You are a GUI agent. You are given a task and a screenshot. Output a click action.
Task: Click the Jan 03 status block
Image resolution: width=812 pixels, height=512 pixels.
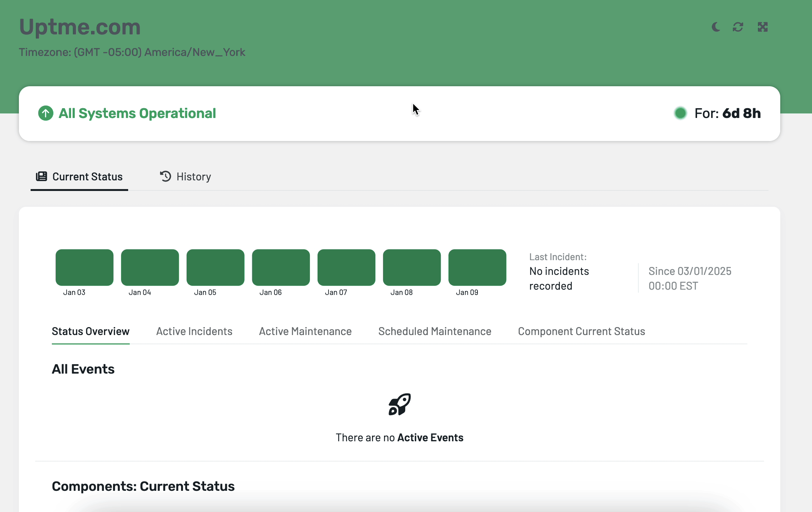[x=84, y=267]
